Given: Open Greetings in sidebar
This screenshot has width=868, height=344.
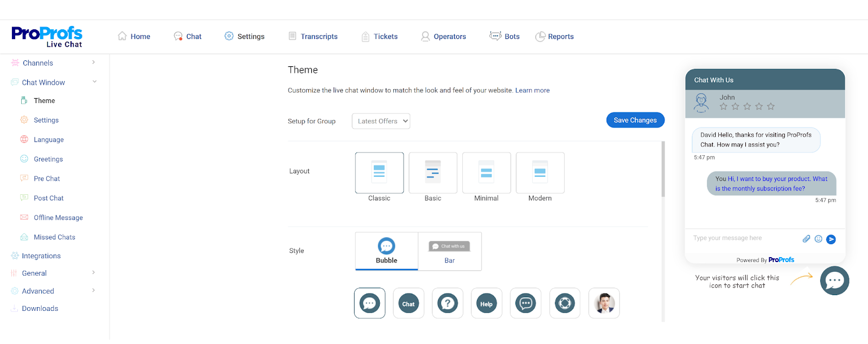Looking at the screenshot, I should pyautogui.click(x=48, y=160).
